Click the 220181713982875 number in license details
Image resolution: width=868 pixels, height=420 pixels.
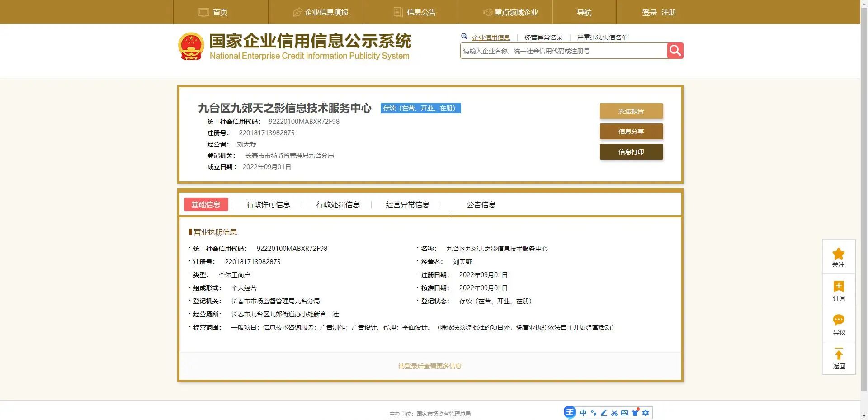point(253,262)
